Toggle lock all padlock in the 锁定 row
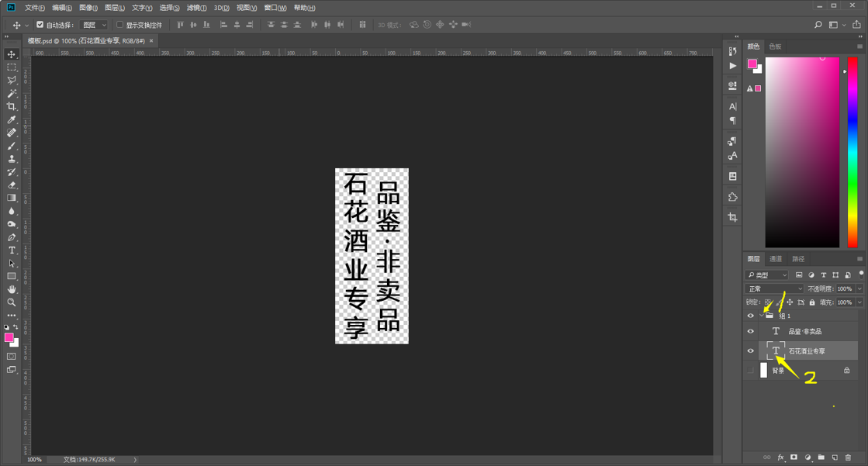The height and width of the screenshot is (466, 868). [x=812, y=302]
